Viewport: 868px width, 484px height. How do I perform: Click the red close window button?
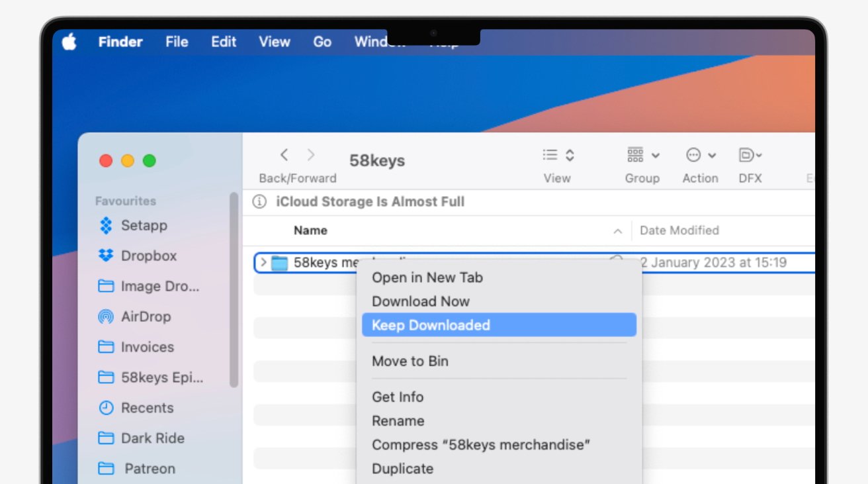click(106, 161)
